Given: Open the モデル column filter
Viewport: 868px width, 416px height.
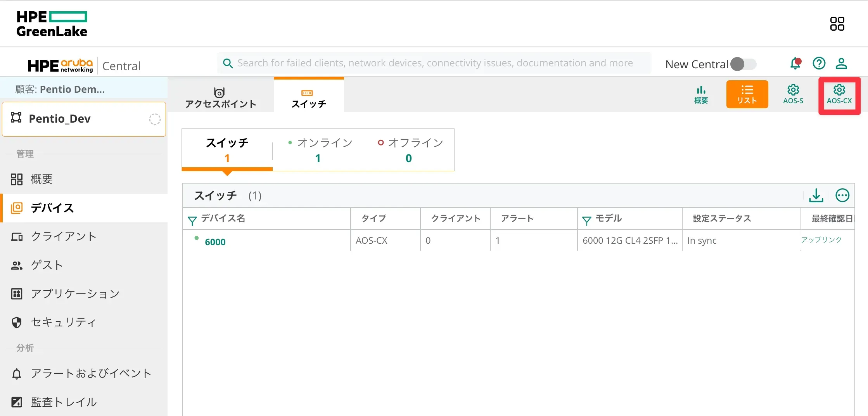Looking at the screenshot, I should (x=586, y=220).
